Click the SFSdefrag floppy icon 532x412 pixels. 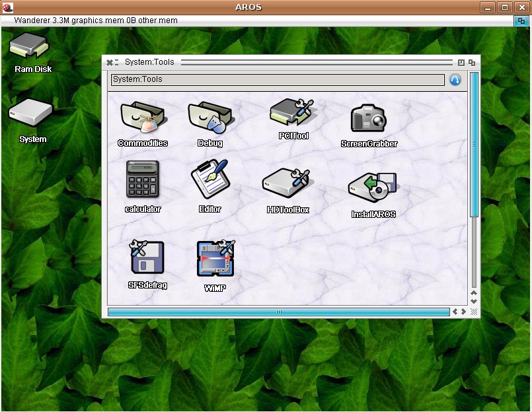click(x=147, y=258)
